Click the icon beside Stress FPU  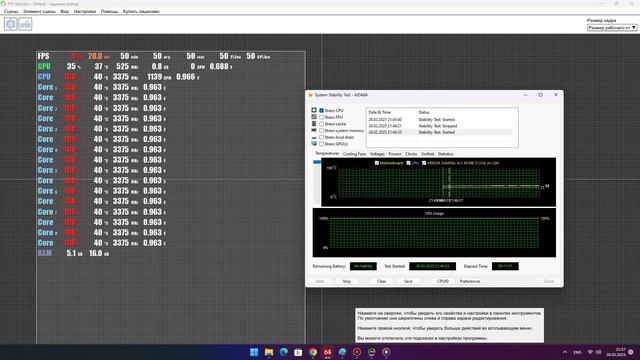click(314, 117)
